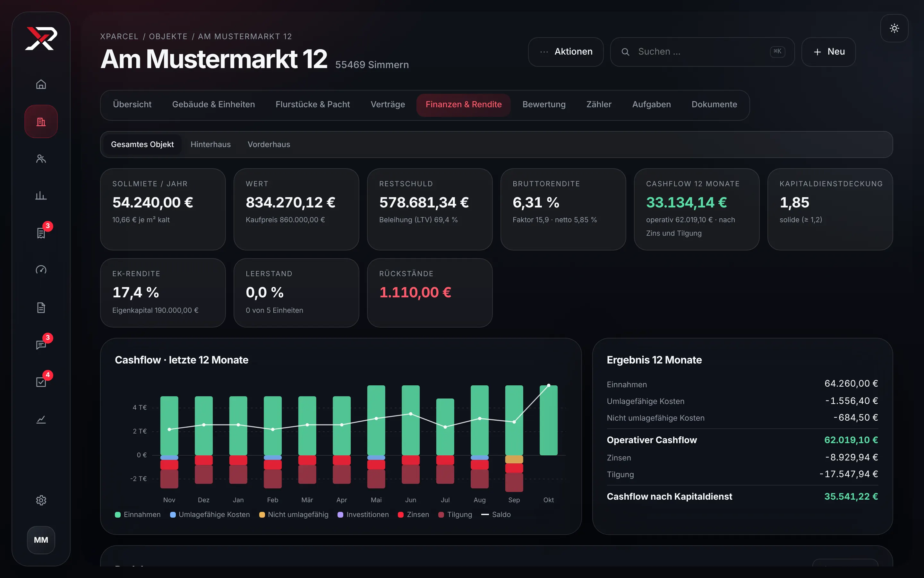Open the gauge meter icon in sidebar
The height and width of the screenshot is (578, 924).
click(41, 270)
